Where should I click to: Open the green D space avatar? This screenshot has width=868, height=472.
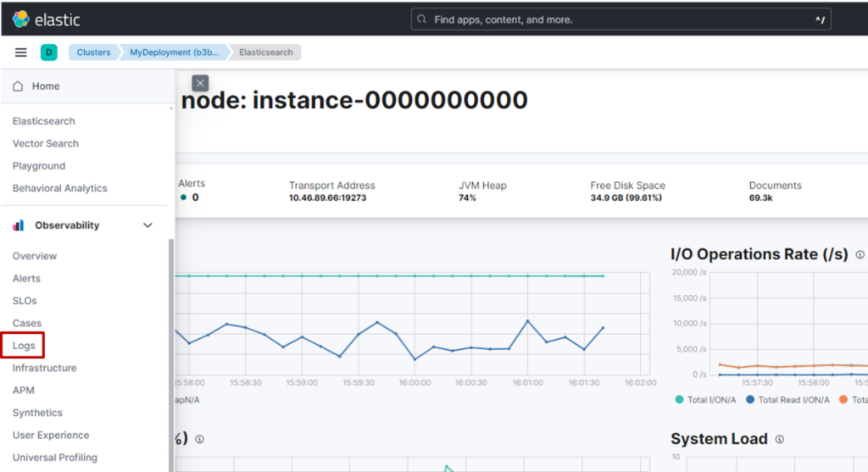pyautogui.click(x=48, y=53)
